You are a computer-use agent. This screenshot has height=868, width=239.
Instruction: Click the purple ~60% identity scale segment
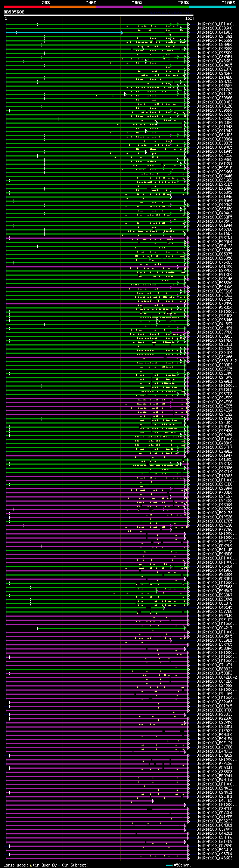point(119,7)
